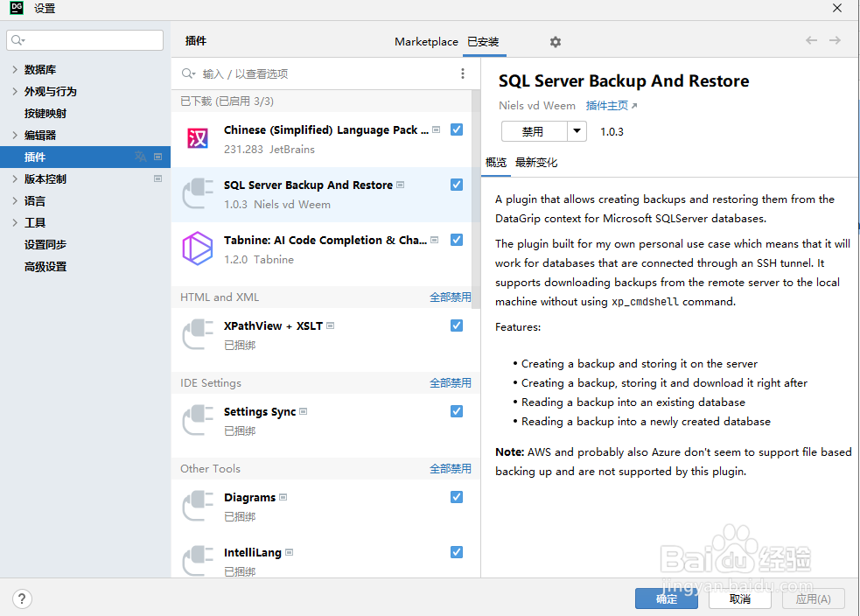Open the 设置同步 settings page
Viewport: 860px width, 616px height.
pos(45,245)
